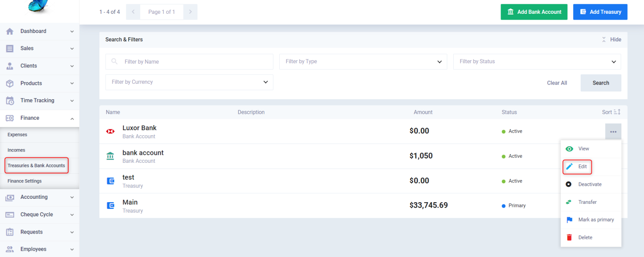The width and height of the screenshot is (644, 257).
Task: Expand the Dashboard menu chevron
Action: click(x=72, y=31)
